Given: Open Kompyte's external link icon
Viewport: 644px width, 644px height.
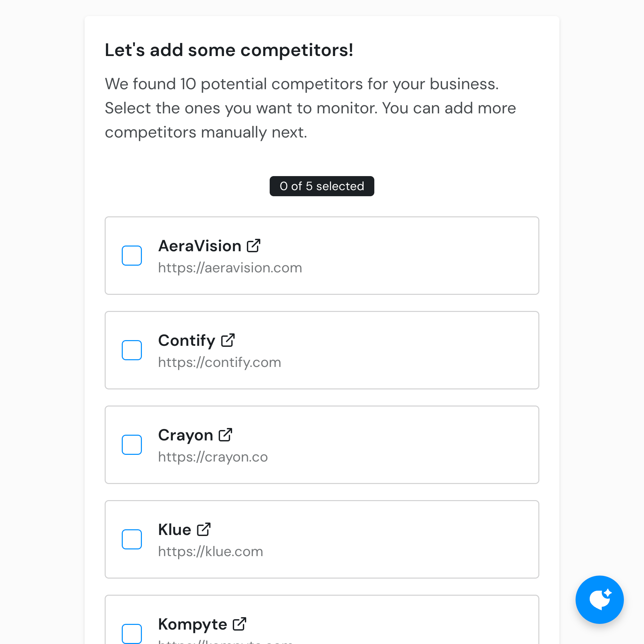Looking at the screenshot, I should [239, 624].
